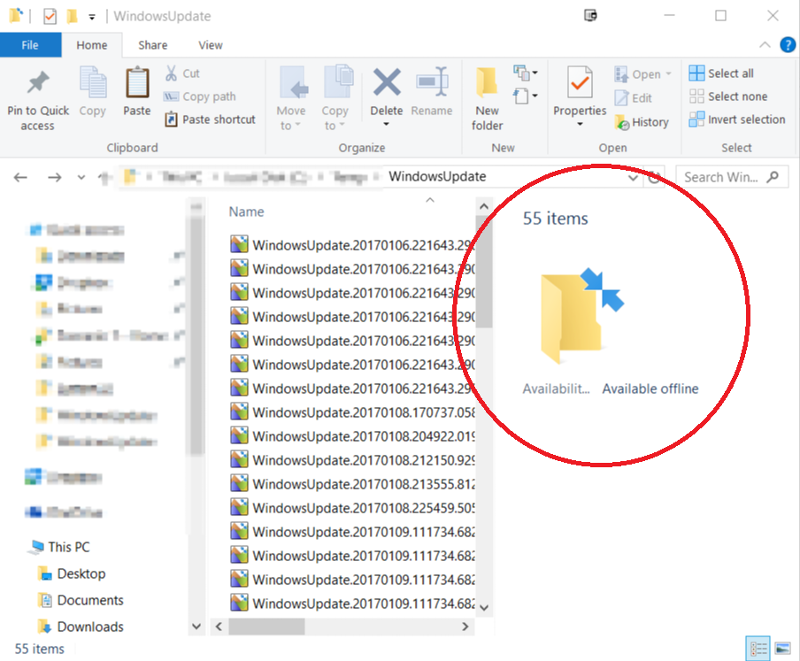Viewport: 800px width, 661px height.
Task: Open the Move to menu
Action: click(291, 98)
